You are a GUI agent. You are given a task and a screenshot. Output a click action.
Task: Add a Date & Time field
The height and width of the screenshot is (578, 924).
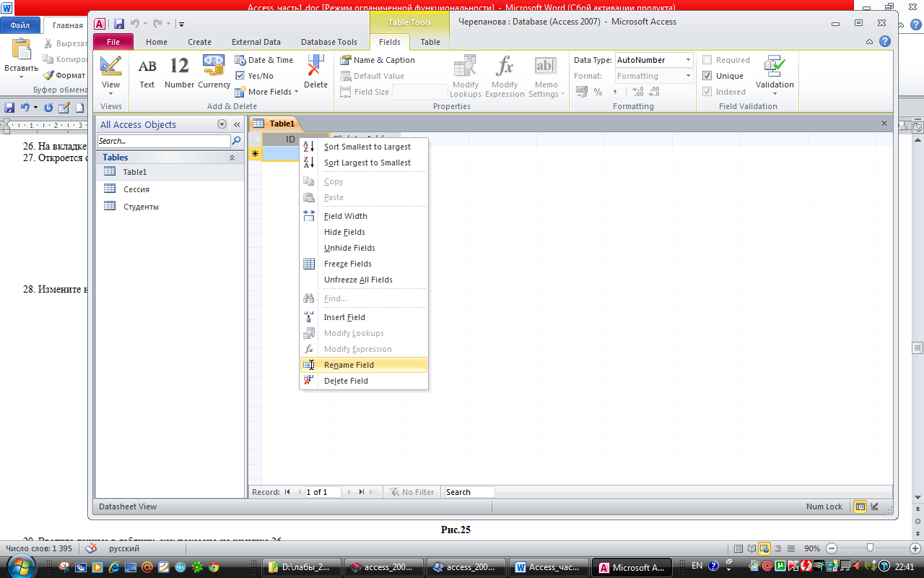pos(264,60)
